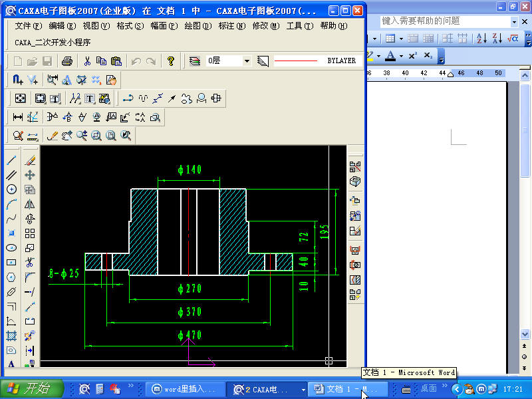
Task: Expand the help question box dropdown in Word
Action: click(x=514, y=22)
